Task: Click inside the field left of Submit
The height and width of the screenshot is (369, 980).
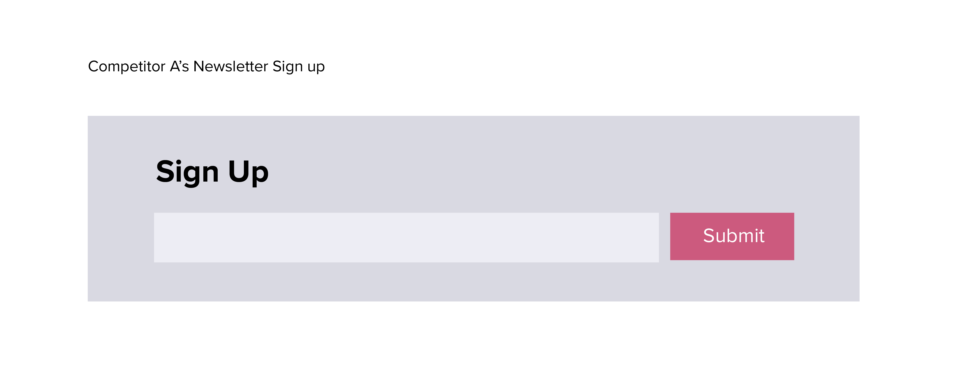Action: tap(406, 237)
